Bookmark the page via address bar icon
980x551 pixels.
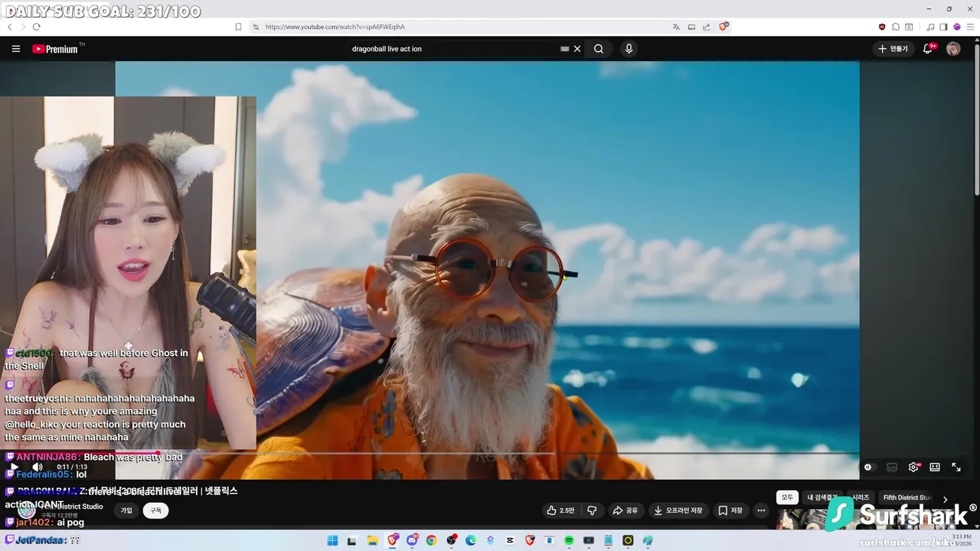(238, 27)
